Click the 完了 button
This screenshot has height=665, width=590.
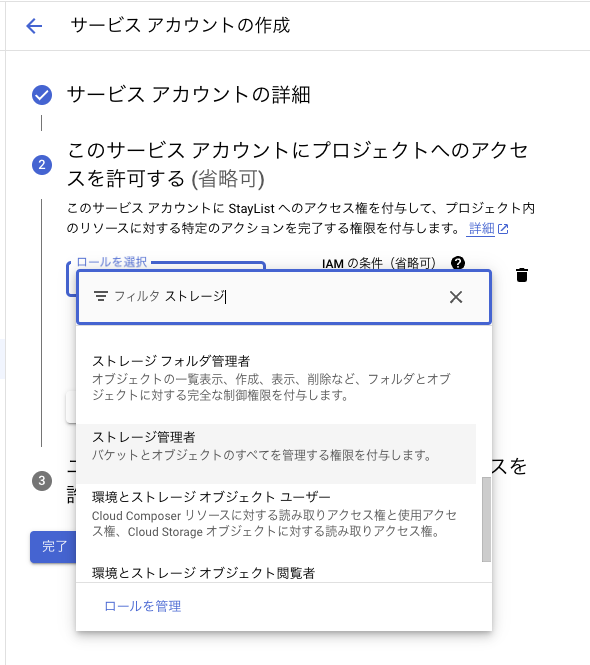pos(53,547)
